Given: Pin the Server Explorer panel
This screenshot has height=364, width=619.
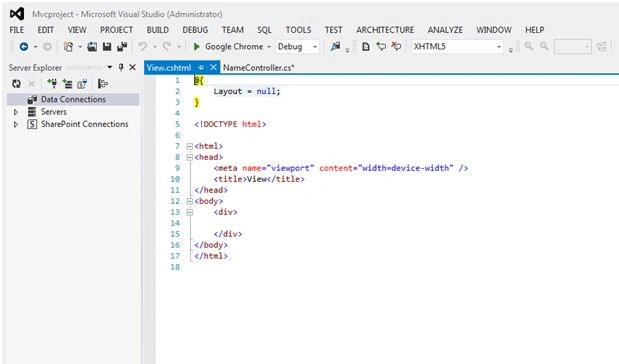Looking at the screenshot, I should tap(121, 68).
